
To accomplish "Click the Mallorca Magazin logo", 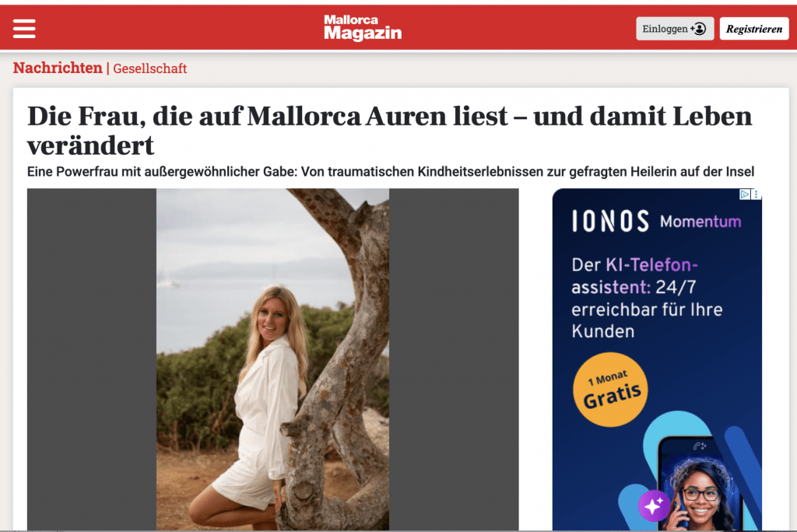I will 363,27.
